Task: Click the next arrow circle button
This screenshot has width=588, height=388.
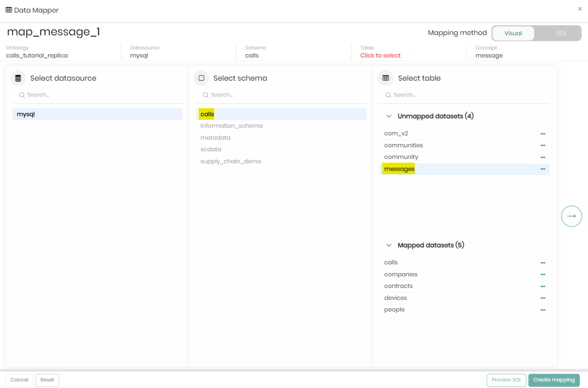Action: pyautogui.click(x=571, y=216)
